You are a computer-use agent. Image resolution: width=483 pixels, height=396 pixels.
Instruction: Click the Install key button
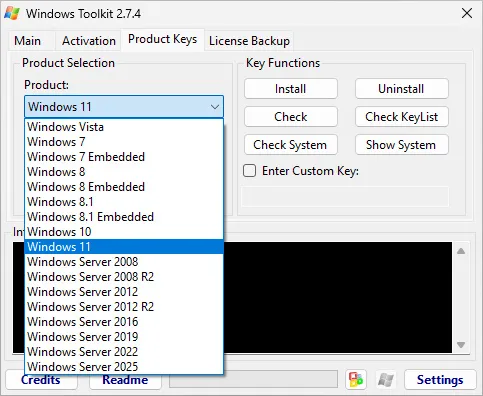coord(291,89)
